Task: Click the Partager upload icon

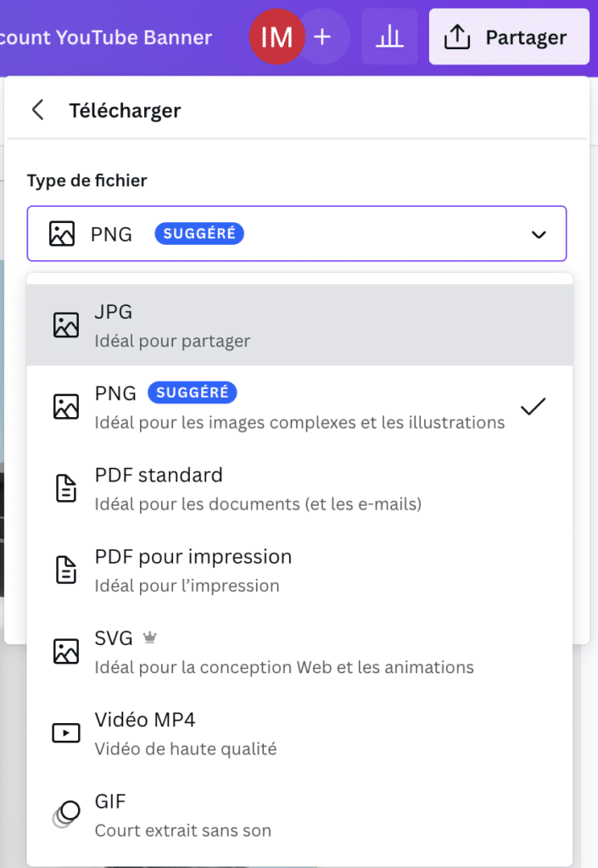Action: coord(458,36)
